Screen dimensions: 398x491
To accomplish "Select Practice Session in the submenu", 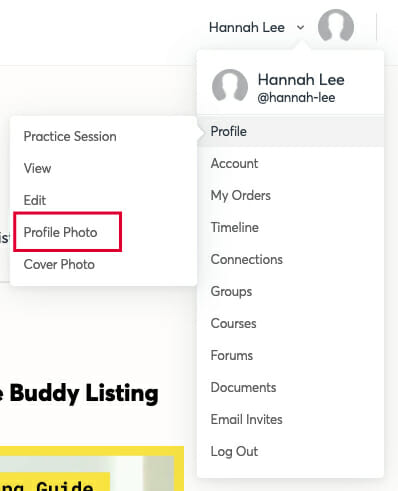I will pos(70,136).
